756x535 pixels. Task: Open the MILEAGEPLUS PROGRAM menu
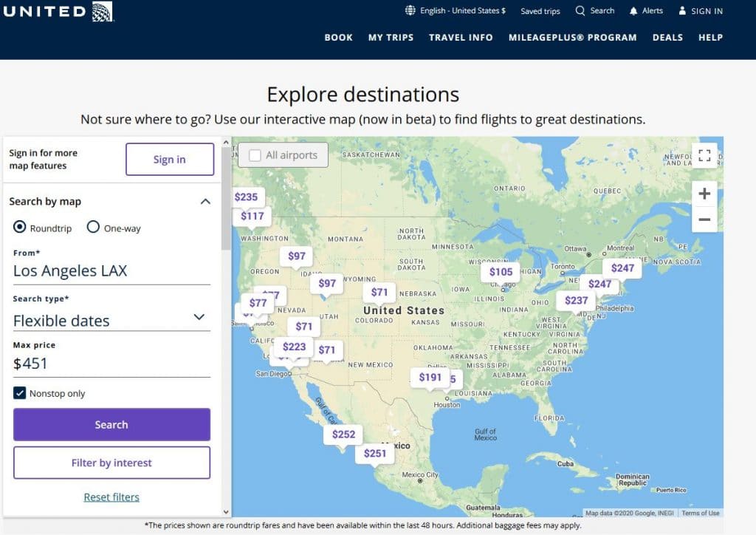573,37
